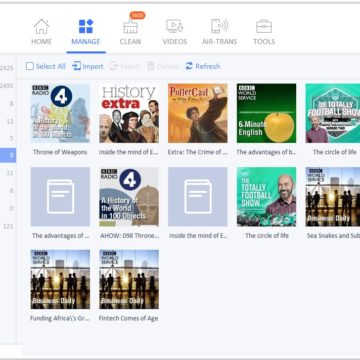Click 'The advantages of b...' title under 6 Minute English
The height and width of the screenshot is (360, 360).
(266, 152)
